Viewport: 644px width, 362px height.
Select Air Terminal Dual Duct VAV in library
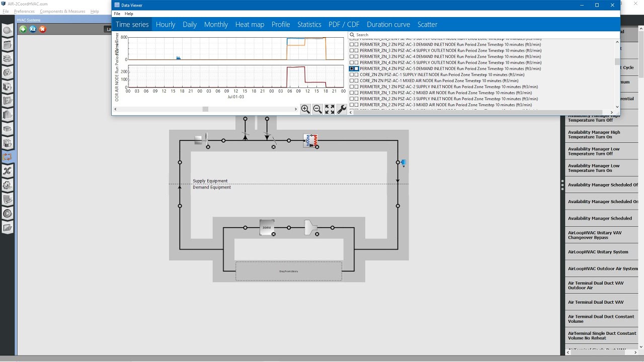(x=602, y=302)
